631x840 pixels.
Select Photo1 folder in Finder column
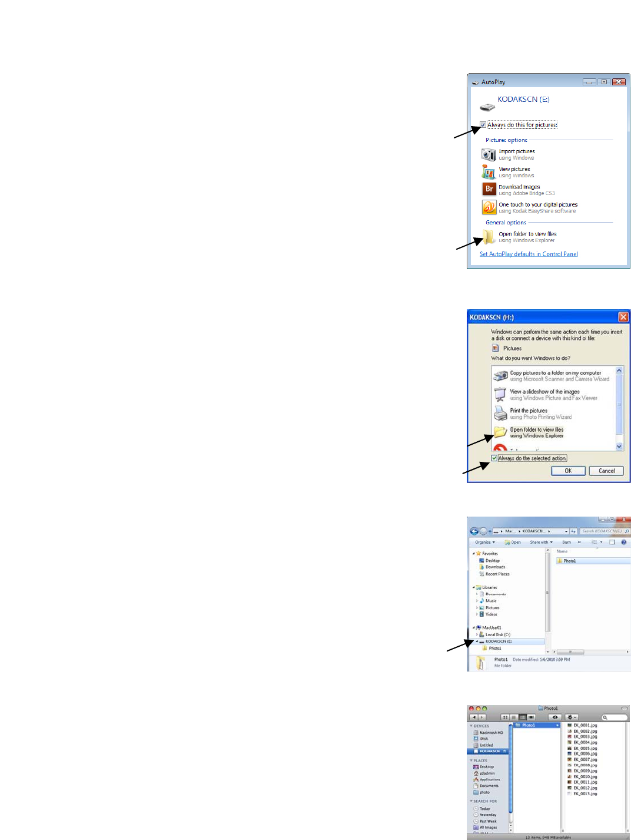[537, 725]
